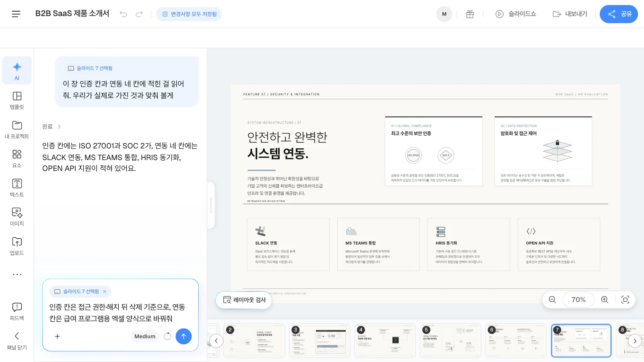
Task: Click the B2B SaaS 제품 소개서 title
Action: (72, 14)
